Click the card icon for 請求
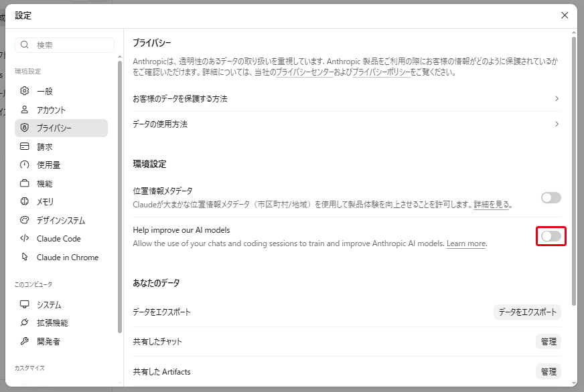Viewport: 584px width, 392px height. (x=25, y=146)
